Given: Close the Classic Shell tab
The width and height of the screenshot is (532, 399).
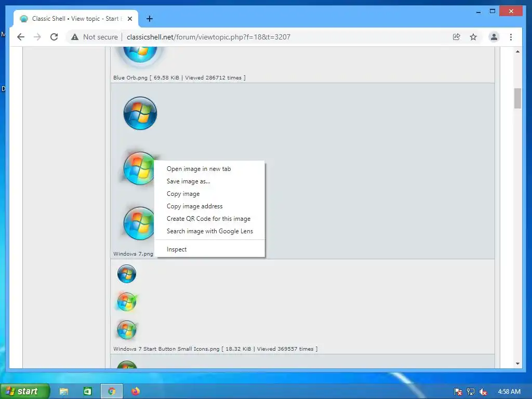Looking at the screenshot, I should coord(129,19).
